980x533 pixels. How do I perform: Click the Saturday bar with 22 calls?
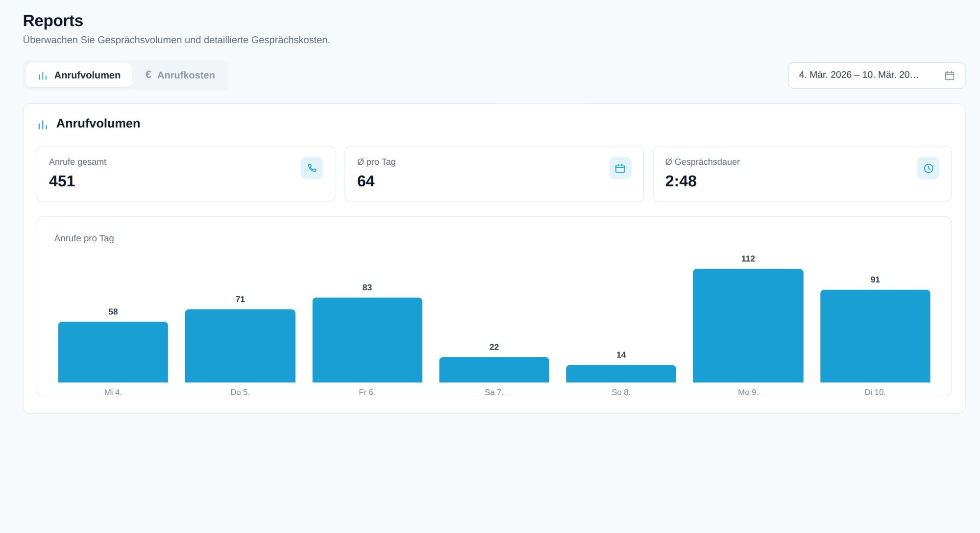[x=494, y=370]
